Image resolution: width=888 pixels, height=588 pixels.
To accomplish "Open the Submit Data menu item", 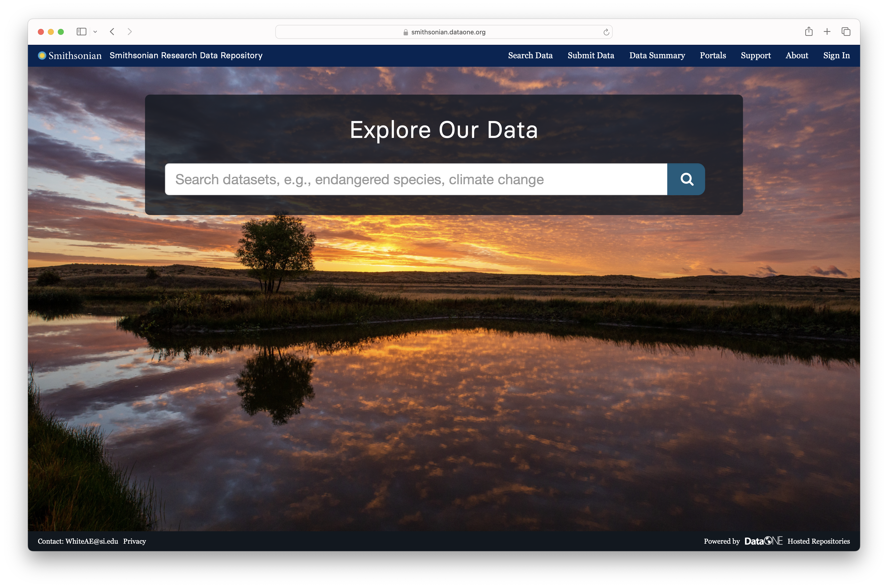I will tap(591, 56).
